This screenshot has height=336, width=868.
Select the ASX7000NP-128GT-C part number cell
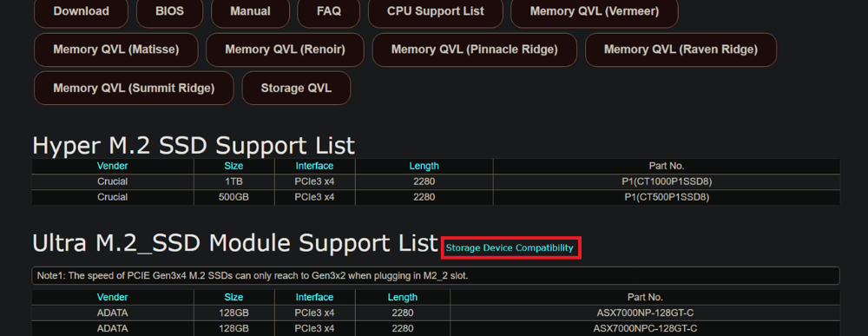645,313
